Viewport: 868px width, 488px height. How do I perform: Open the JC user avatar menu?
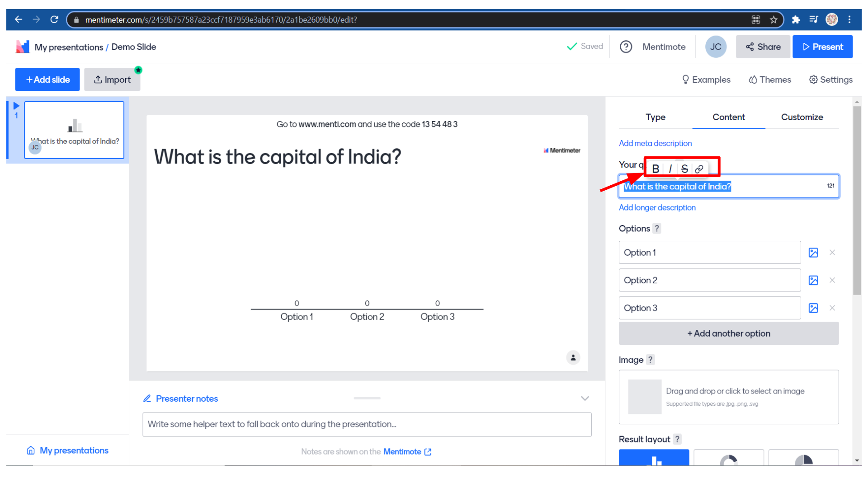click(715, 47)
